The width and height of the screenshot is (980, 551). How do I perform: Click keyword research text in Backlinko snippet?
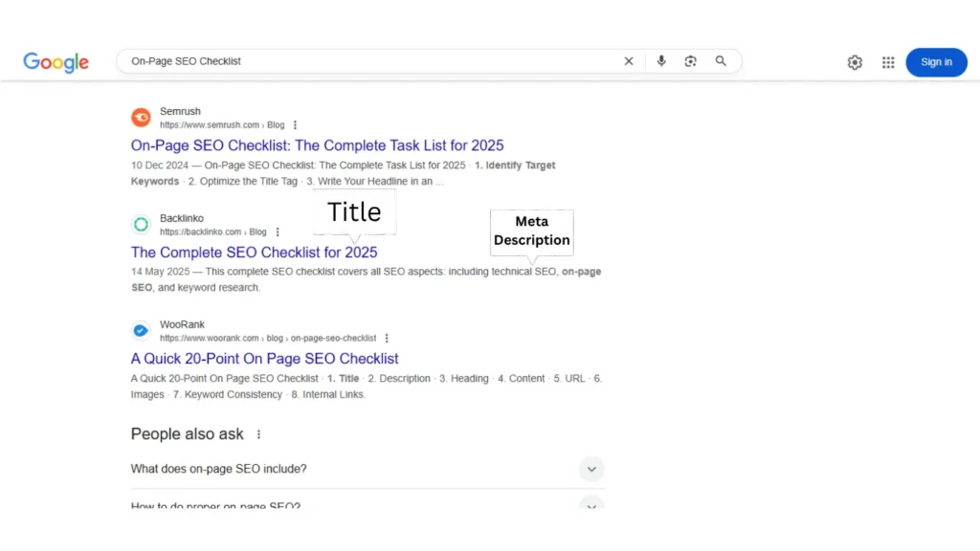coord(219,287)
